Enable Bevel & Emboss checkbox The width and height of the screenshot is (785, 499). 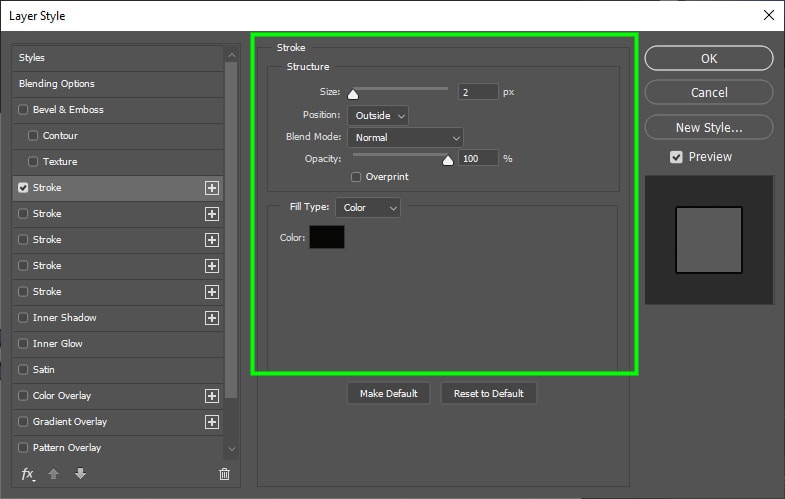pos(23,109)
